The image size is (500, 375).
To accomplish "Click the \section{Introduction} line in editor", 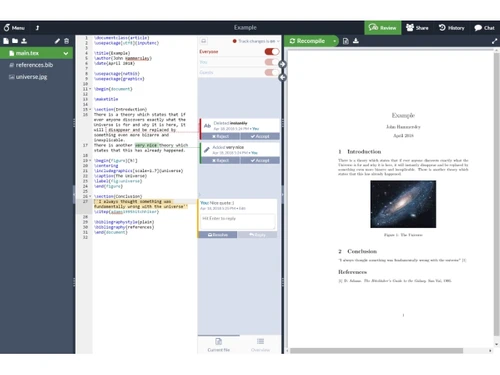I will click(x=120, y=109).
